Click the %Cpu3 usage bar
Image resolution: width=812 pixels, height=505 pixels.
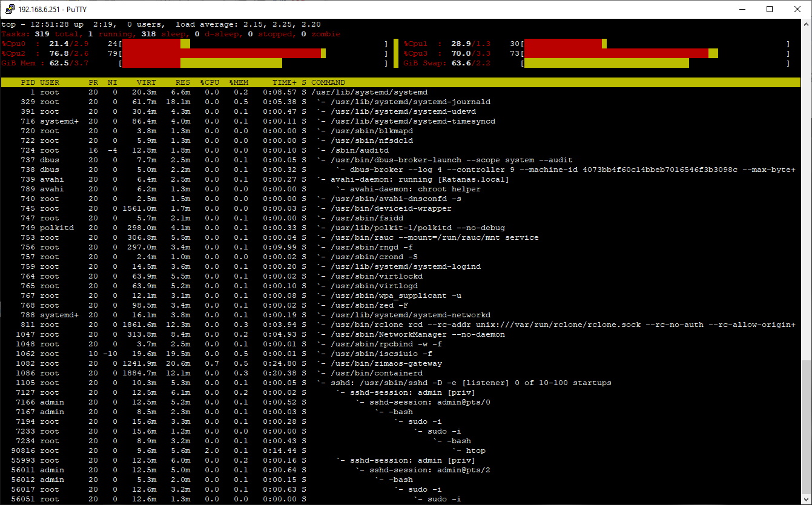[655, 53]
